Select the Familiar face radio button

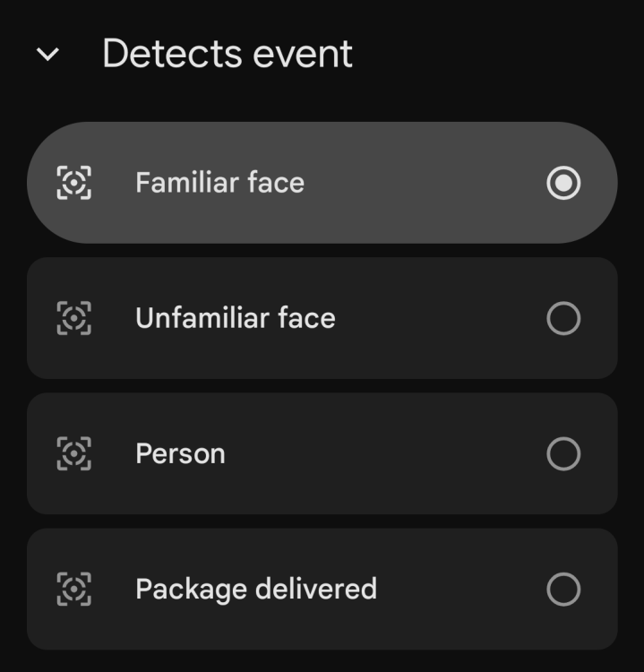[x=563, y=183]
